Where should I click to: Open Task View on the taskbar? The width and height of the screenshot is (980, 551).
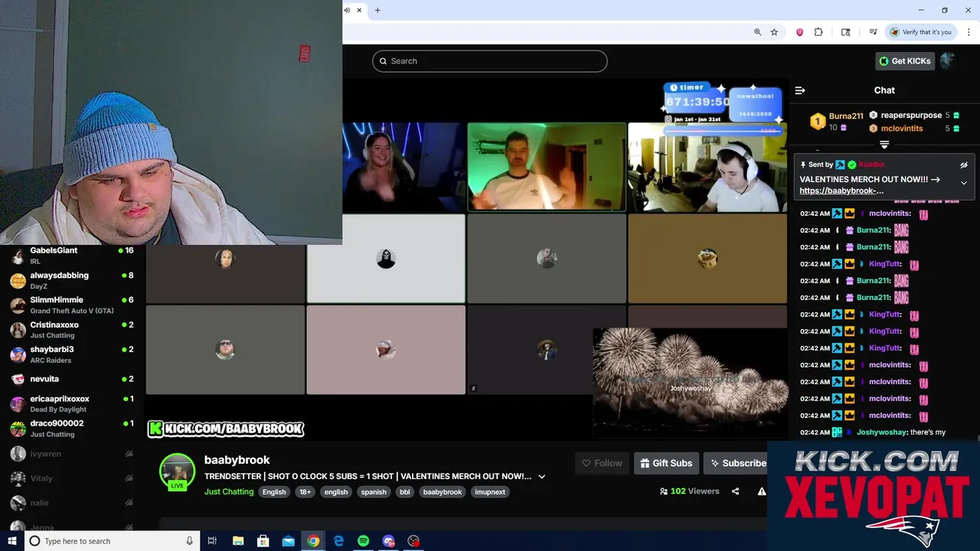(x=213, y=541)
